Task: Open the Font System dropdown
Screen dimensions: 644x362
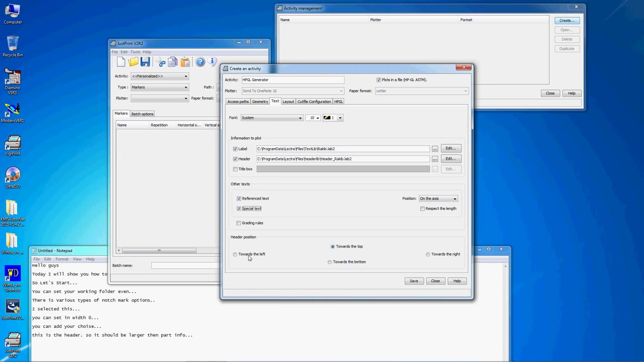Action: [x=272, y=118]
